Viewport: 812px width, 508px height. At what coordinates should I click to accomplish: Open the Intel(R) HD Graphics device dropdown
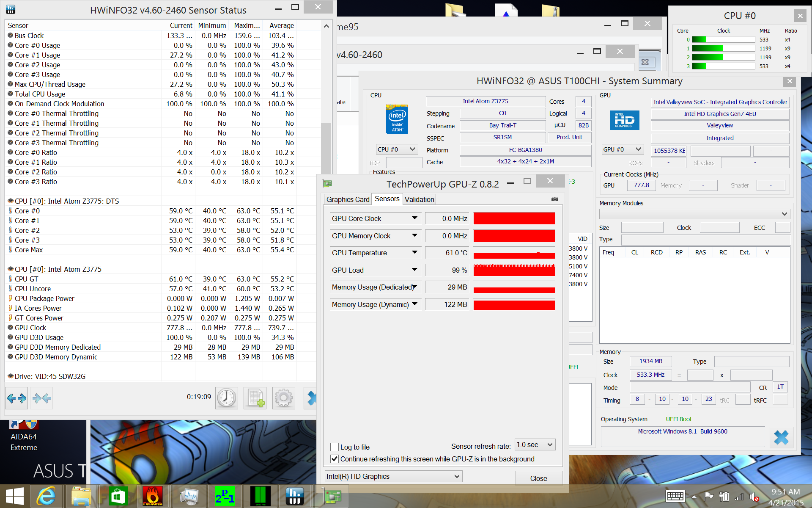(393, 476)
